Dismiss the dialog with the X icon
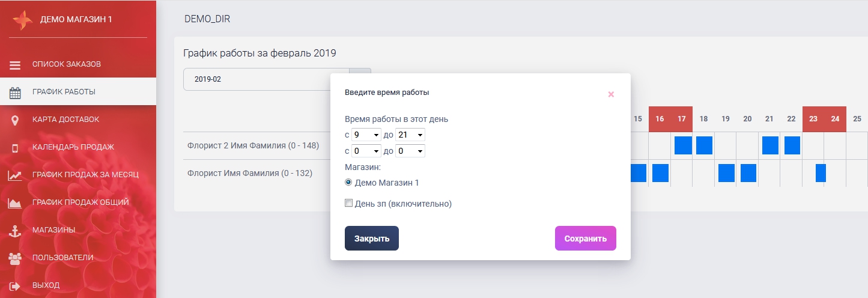 (611, 94)
